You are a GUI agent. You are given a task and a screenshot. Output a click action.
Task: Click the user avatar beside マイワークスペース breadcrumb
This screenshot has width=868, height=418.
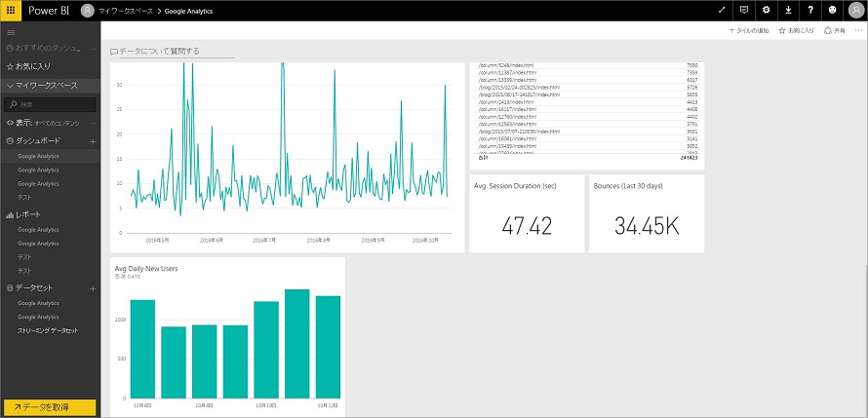[x=87, y=11]
